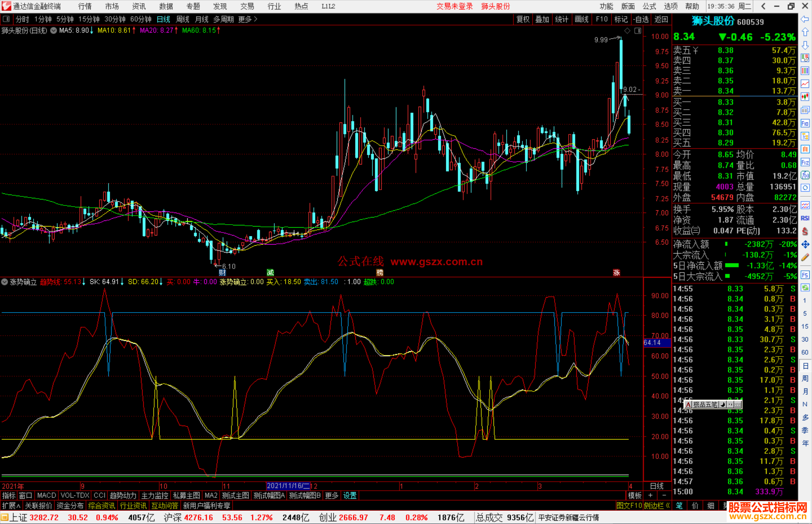Click the 设置 settings button in indicator row
This screenshot has width=812, height=524.
tap(350, 495)
